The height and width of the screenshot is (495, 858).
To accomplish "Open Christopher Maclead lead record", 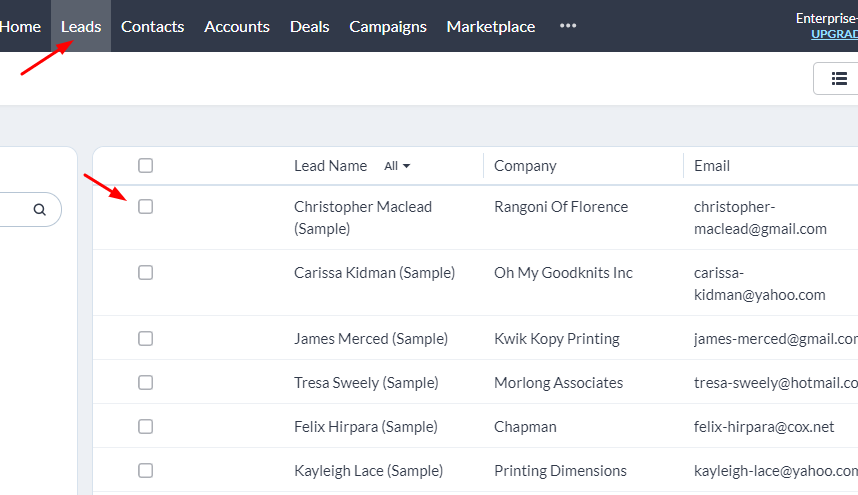I will (362, 207).
